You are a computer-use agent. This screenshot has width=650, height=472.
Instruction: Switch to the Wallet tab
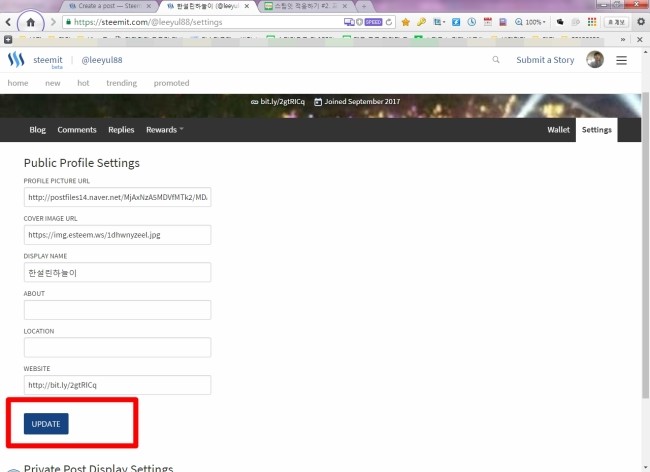tap(558, 130)
